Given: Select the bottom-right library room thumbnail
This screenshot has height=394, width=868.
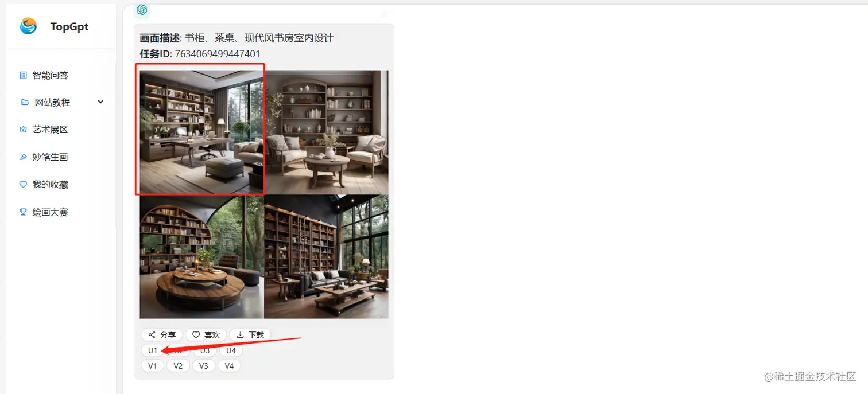Looking at the screenshot, I should (x=326, y=256).
